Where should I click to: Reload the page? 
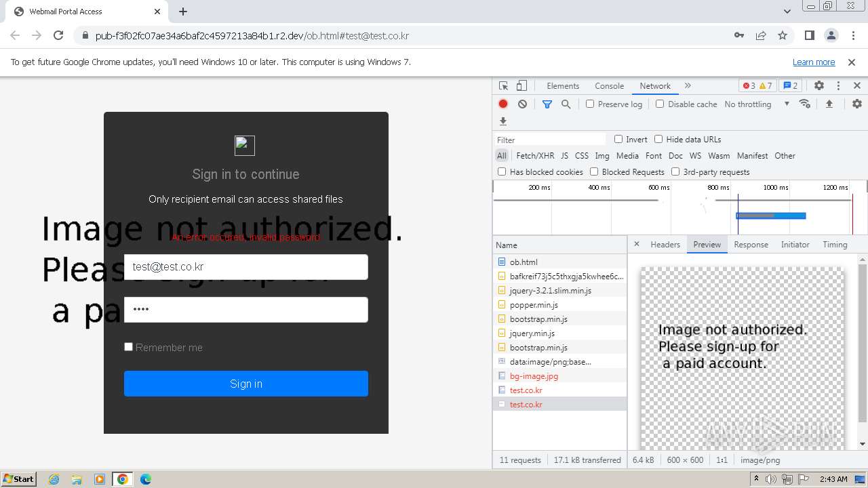tap(58, 35)
